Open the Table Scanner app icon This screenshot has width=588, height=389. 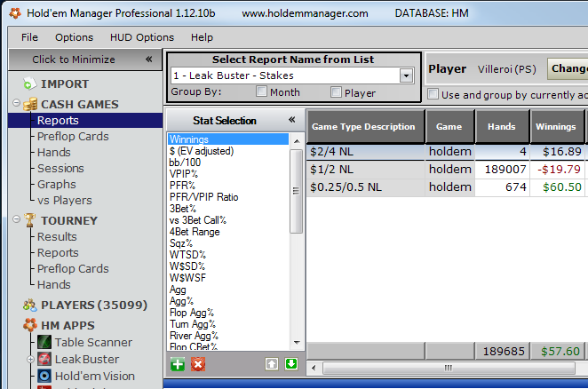click(44, 342)
